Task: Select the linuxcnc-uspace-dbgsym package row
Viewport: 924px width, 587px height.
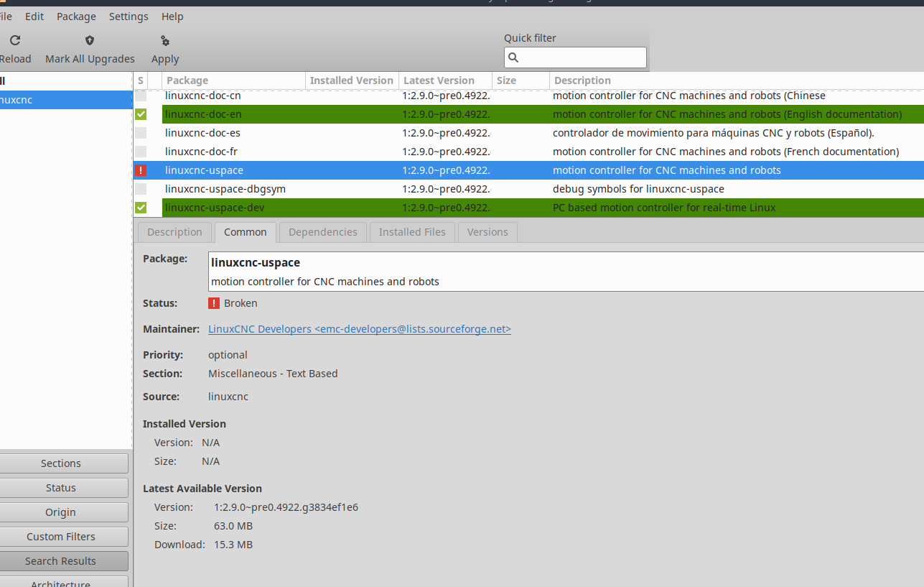Action: (528, 189)
